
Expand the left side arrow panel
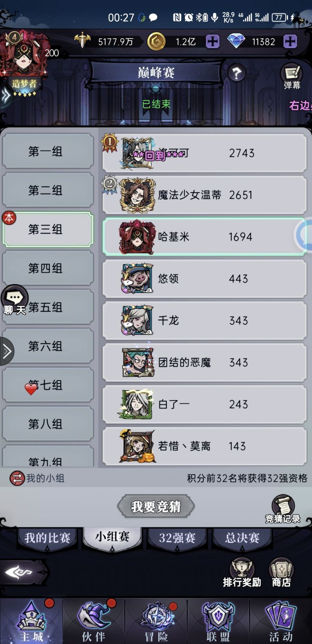[x=7, y=351]
